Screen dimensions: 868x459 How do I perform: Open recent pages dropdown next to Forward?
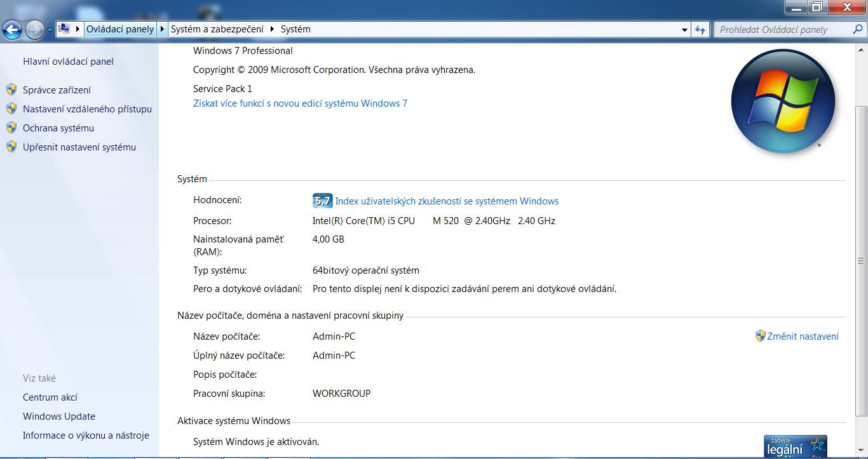click(x=50, y=29)
